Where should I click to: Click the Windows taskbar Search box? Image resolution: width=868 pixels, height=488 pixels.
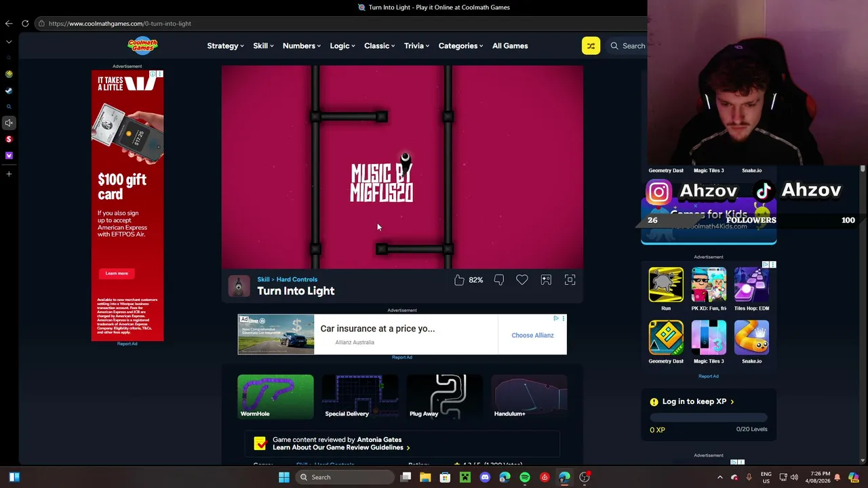[x=344, y=477]
